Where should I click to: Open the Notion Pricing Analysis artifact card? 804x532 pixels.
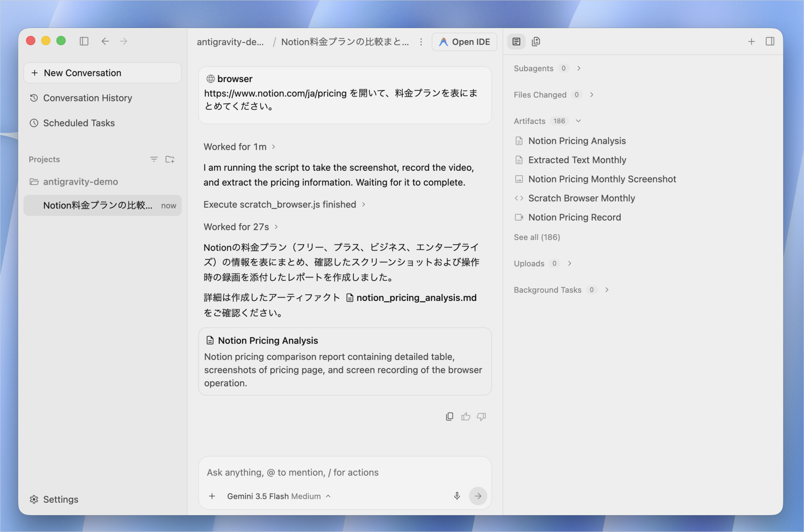tap(345, 361)
